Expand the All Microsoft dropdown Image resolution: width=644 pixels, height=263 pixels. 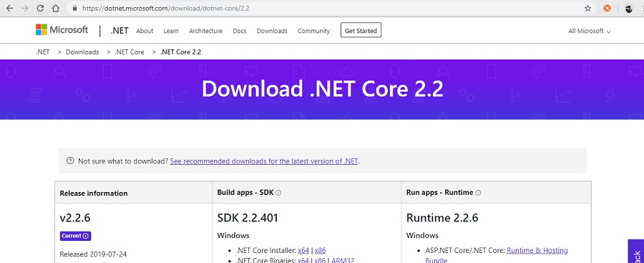click(590, 31)
